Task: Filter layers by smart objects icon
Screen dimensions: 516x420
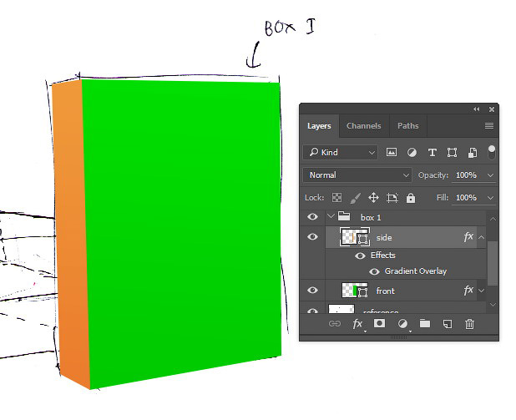Action: pos(473,153)
